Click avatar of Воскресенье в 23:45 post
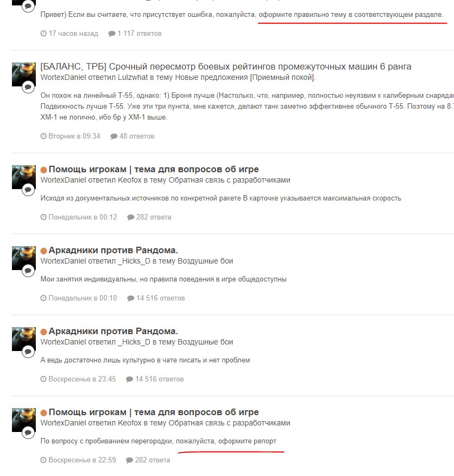This screenshot has width=454, height=476. [24, 339]
